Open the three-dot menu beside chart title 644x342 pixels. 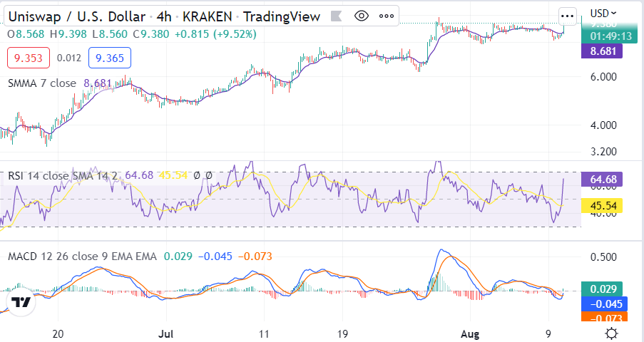pos(386,16)
